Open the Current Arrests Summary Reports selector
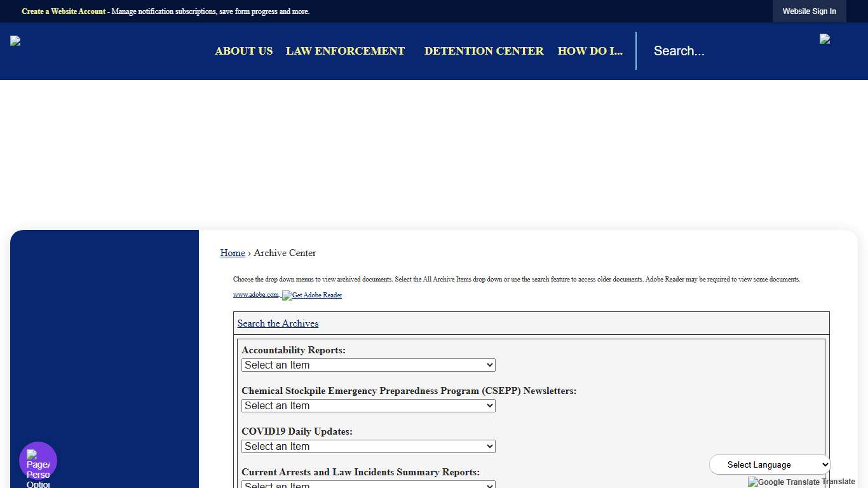Image resolution: width=868 pixels, height=488 pixels. (368, 484)
